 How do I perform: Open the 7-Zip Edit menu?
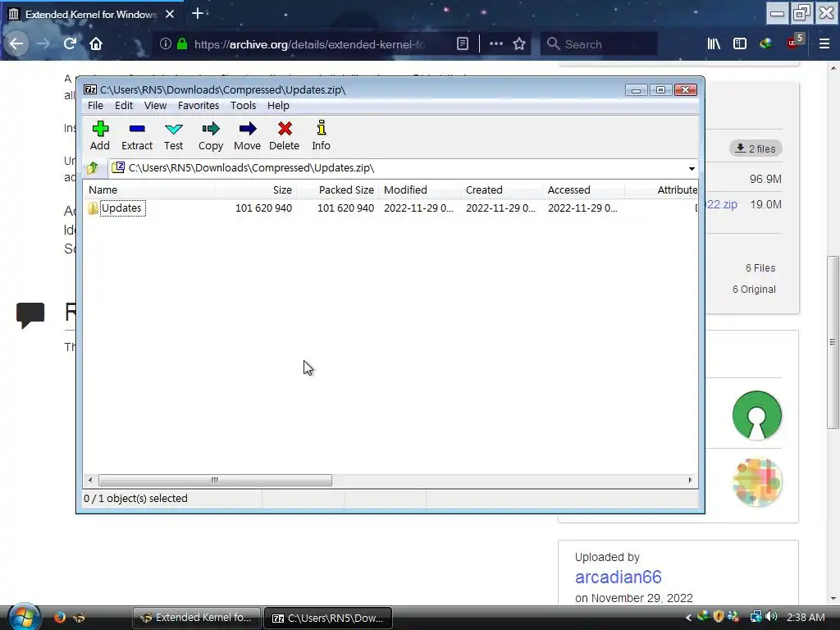124,106
